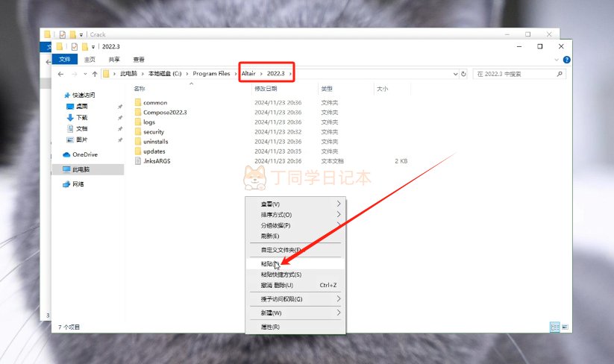The width and height of the screenshot is (614, 364).
Task: Expand Give access to submenu
Action: coord(295,299)
